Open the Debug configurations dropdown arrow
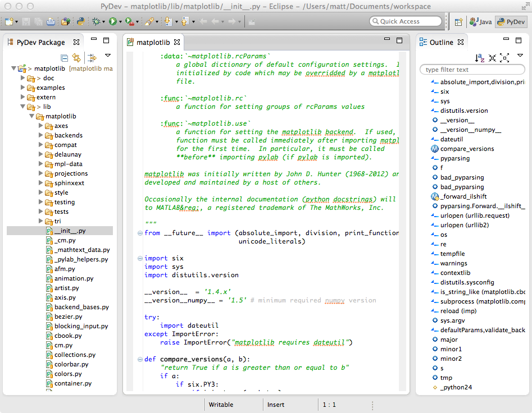Screen dimensions: 532x413 103,22
